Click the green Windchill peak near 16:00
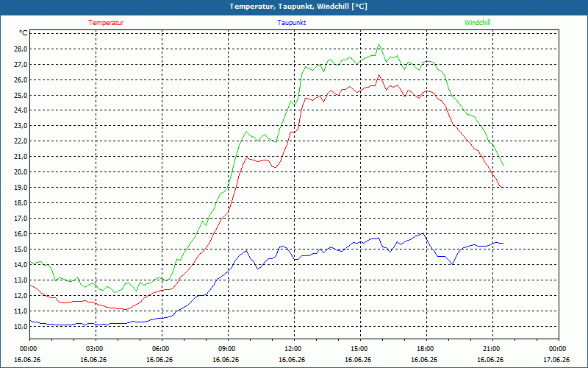This screenshot has height=368, width=588. pos(379,44)
